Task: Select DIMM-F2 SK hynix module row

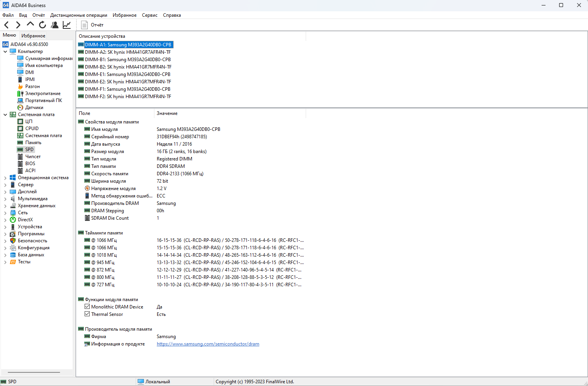Action: (125, 97)
